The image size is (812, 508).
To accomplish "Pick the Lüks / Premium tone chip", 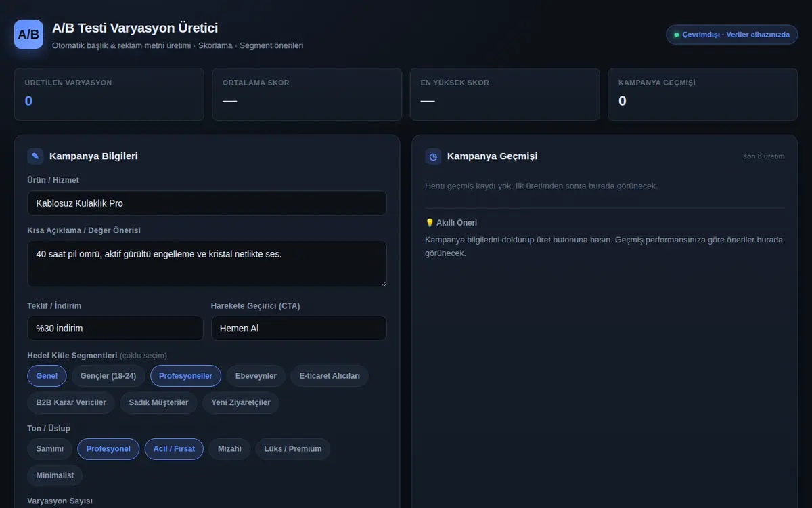I will tap(293, 449).
